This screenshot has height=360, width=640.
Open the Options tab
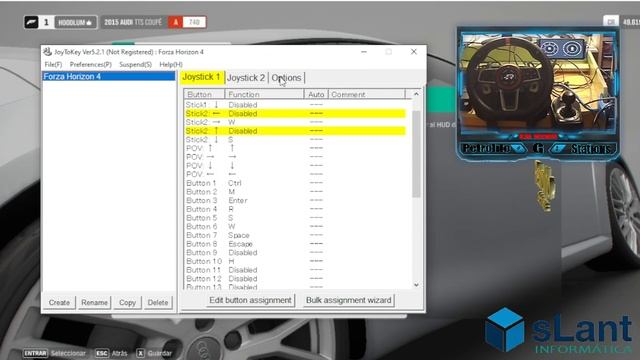[286, 78]
